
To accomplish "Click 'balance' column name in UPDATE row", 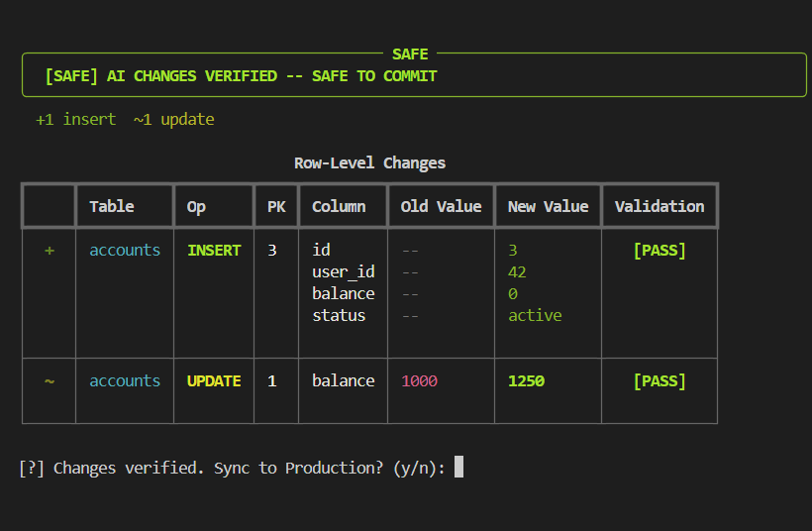I will 344,380.
